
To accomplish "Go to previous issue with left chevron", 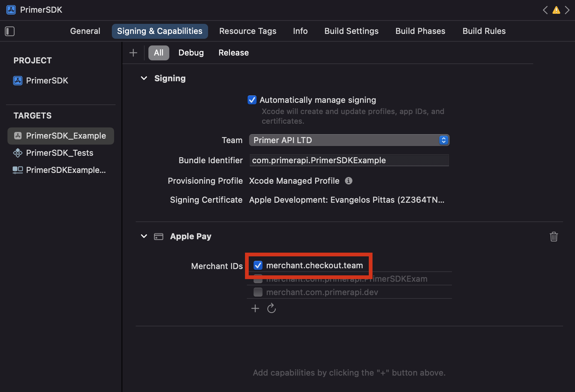I will point(545,10).
